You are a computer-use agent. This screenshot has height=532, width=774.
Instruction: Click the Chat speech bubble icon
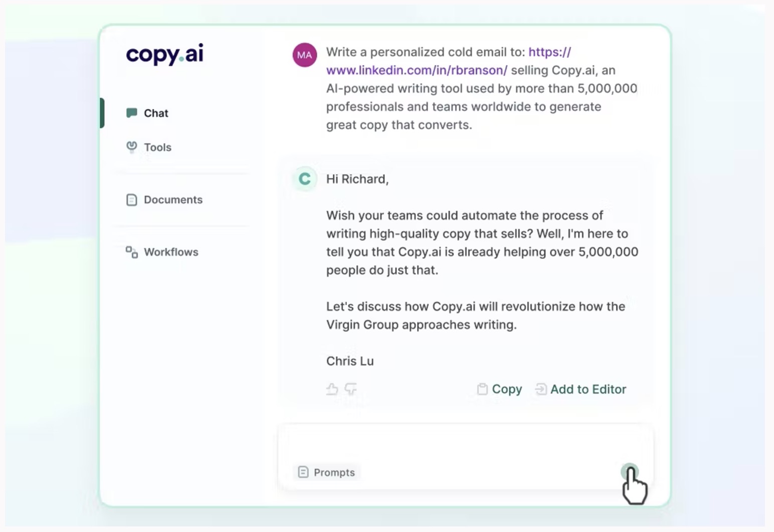click(131, 113)
